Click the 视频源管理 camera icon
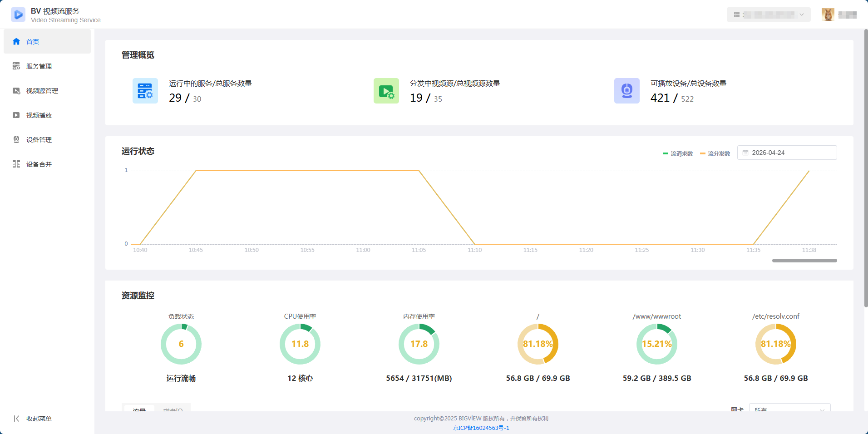Viewport: 868px width, 434px height. 16,90
